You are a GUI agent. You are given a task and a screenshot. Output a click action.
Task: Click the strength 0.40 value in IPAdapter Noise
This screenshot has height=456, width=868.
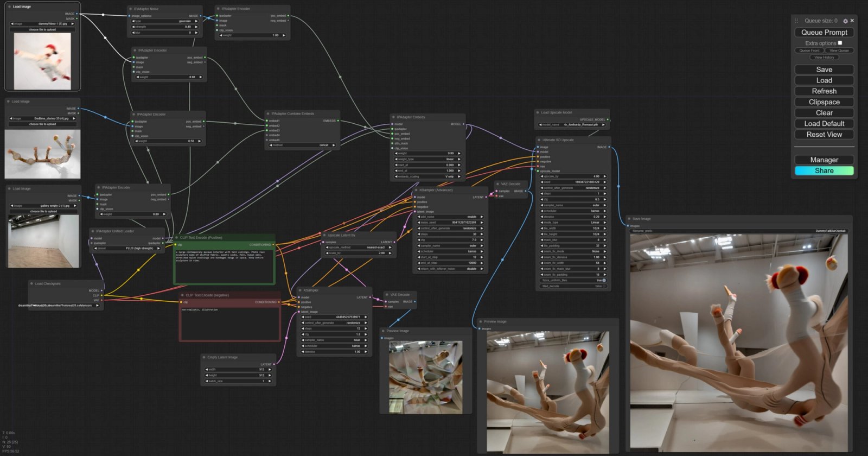tap(187, 27)
